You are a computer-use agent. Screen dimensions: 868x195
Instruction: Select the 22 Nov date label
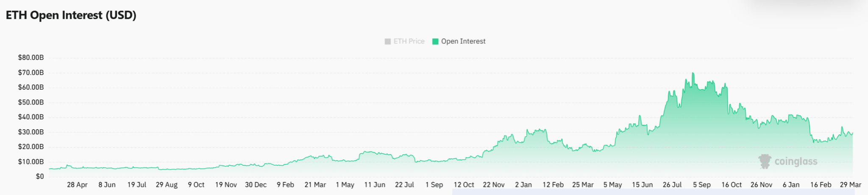pyautogui.click(x=494, y=185)
